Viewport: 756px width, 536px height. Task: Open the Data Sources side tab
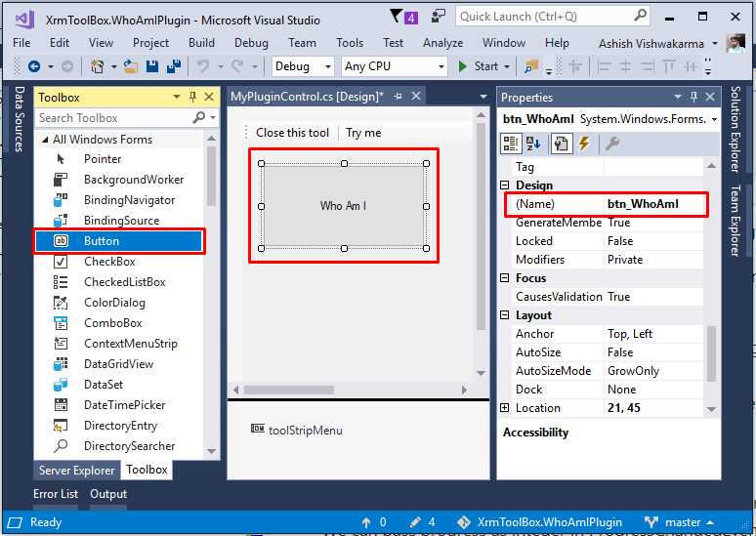[19, 119]
